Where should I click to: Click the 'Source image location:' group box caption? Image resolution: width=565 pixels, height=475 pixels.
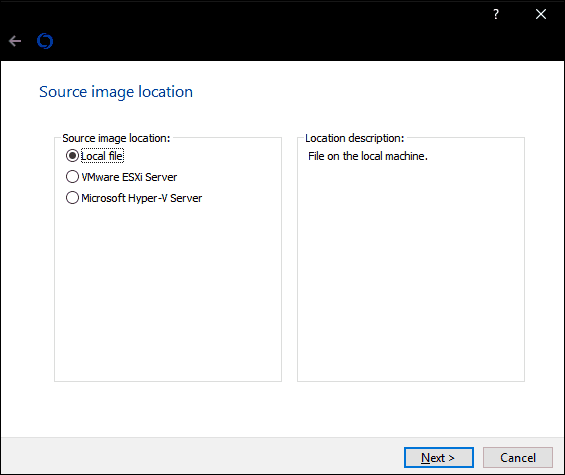(x=116, y=138)
